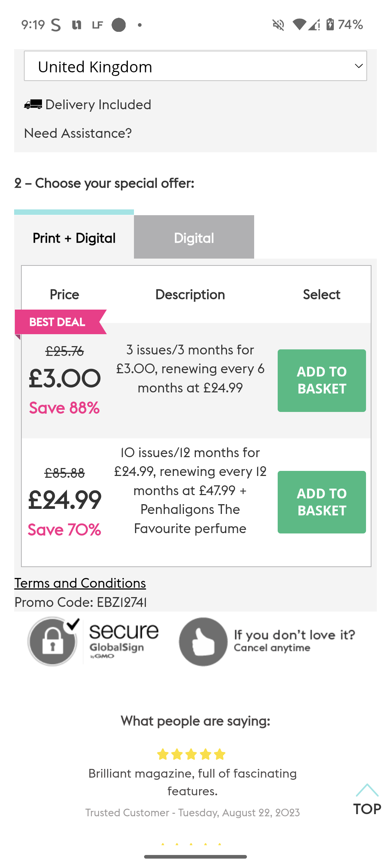This screenshot has width=391, height=868.
Task: Tap the Save 88% label
Action: click(x=64, y=408)
